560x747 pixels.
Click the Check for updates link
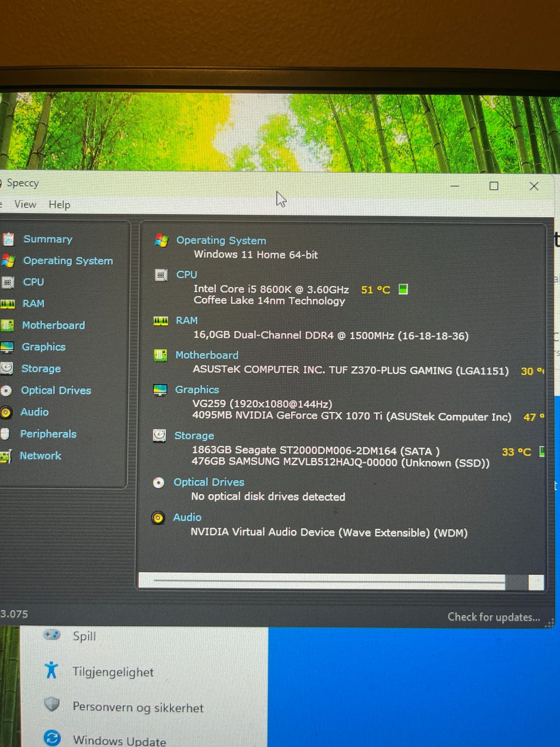494,617
